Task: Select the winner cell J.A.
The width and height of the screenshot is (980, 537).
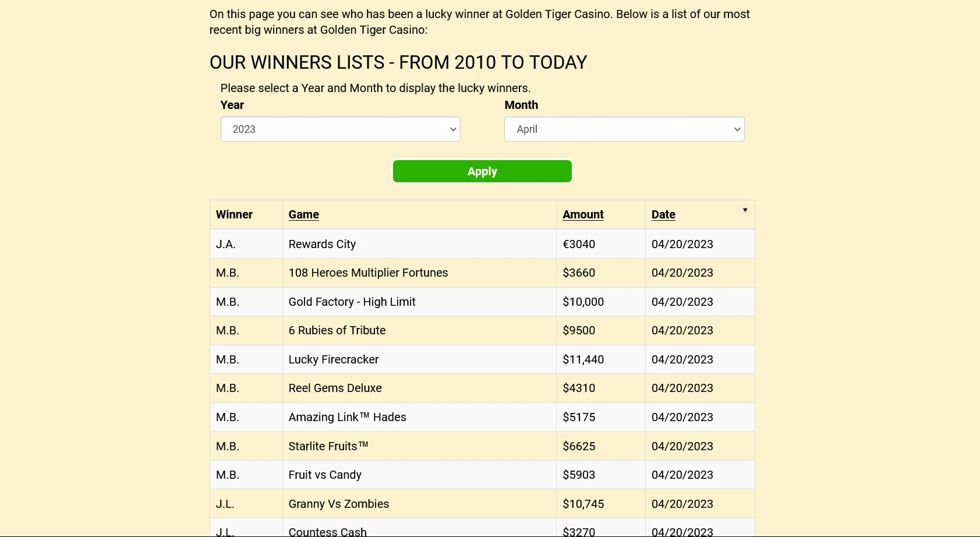Action: tap(246, 244)
